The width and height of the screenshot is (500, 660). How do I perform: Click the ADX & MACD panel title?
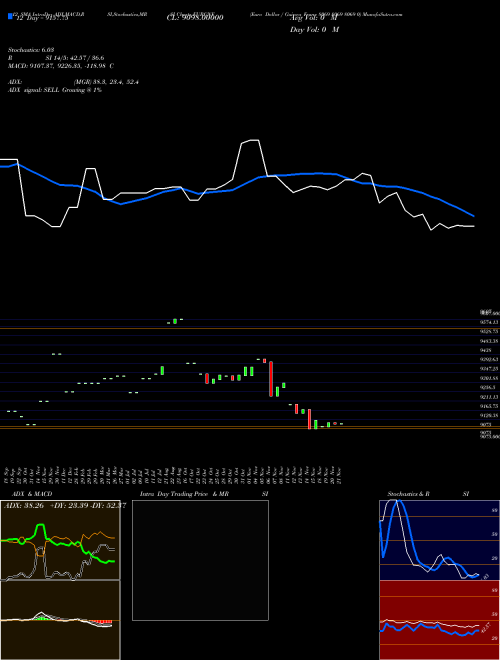(32, 494)
